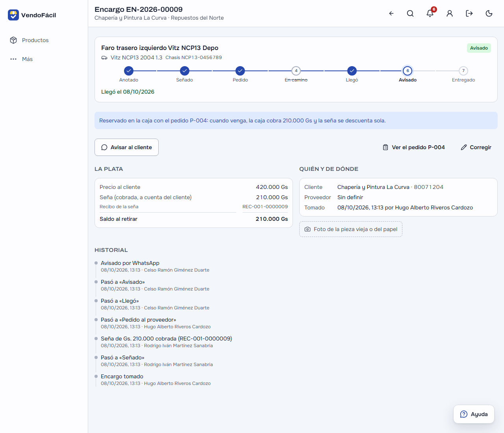Open Ver el pedido P-004
The width and height of the screenshot is (504, 433).
pyautogui.click(x=414, y=147)
